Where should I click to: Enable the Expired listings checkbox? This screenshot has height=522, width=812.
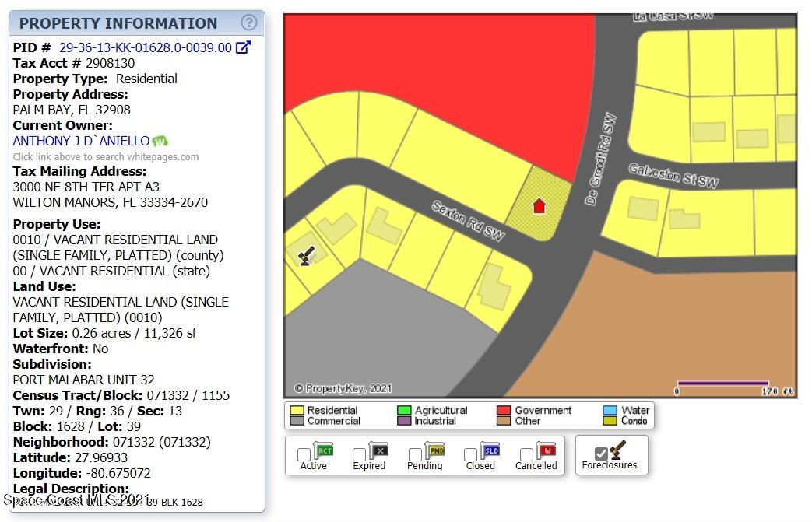coord(359,454)
